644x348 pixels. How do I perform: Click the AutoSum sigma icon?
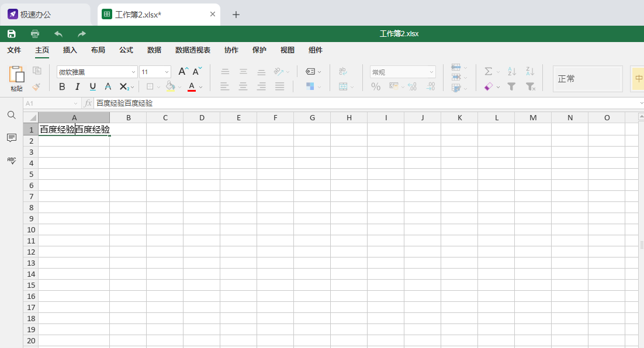[489, 71]
